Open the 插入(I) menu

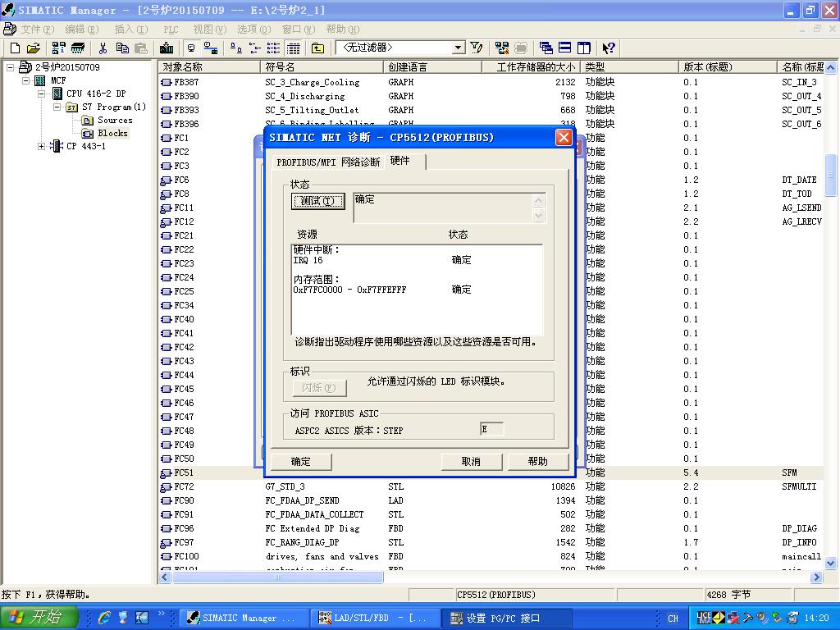(130, 30)
